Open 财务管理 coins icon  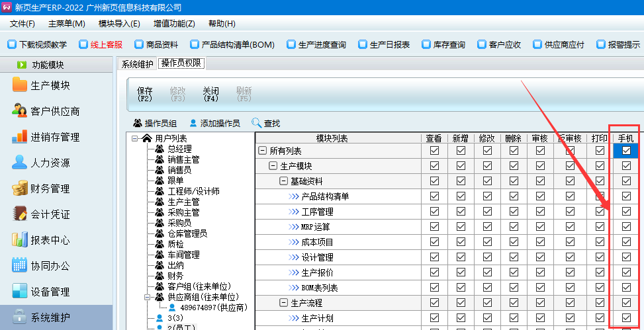tap(20, 188)
